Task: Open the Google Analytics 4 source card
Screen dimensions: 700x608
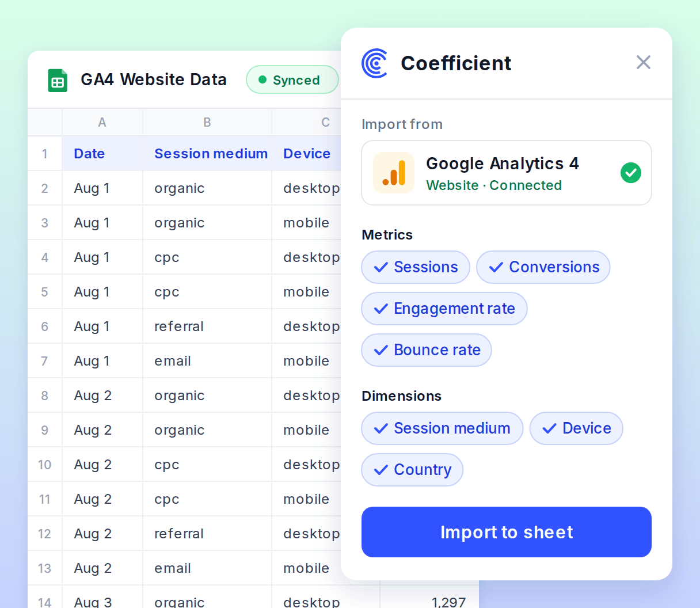Action: (x=507, y=173)
